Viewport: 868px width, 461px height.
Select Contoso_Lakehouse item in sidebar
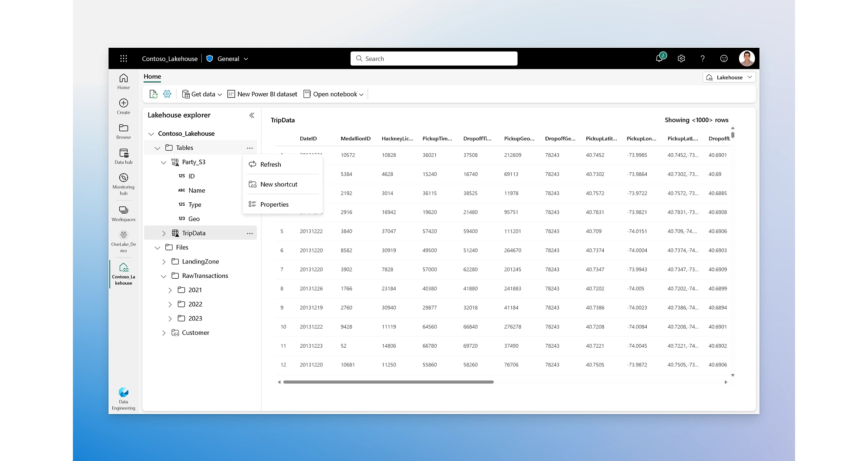124,274
